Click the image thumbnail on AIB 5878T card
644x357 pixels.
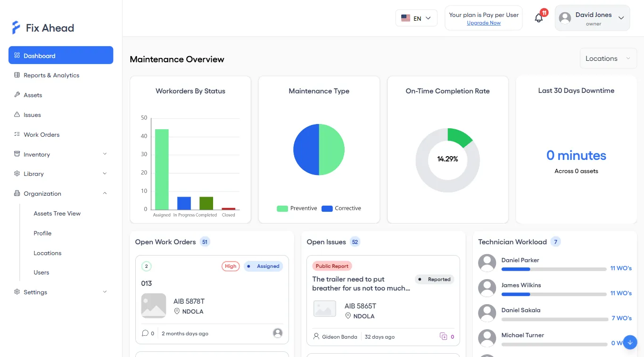click(153, 306)
